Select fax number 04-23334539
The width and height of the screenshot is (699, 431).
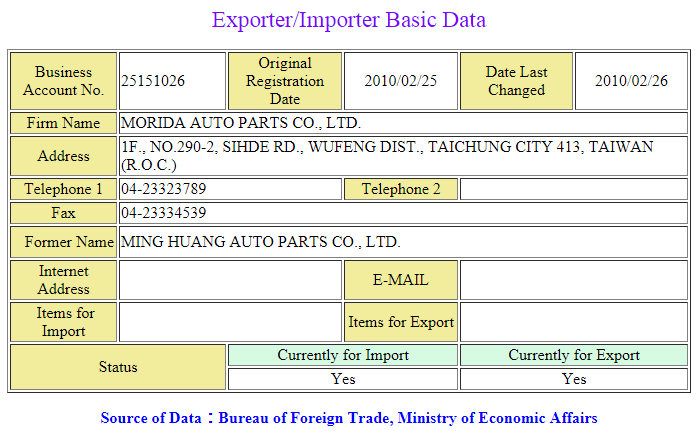[164, 213]
